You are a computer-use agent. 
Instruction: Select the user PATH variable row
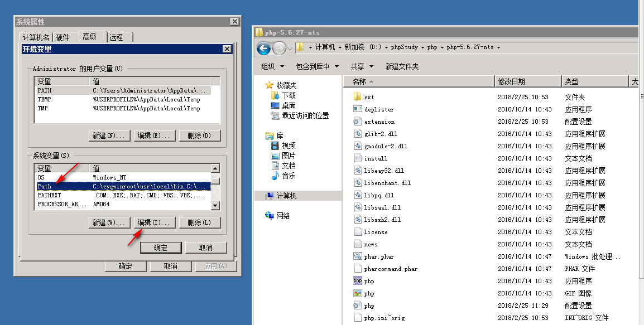pos(123,90)
